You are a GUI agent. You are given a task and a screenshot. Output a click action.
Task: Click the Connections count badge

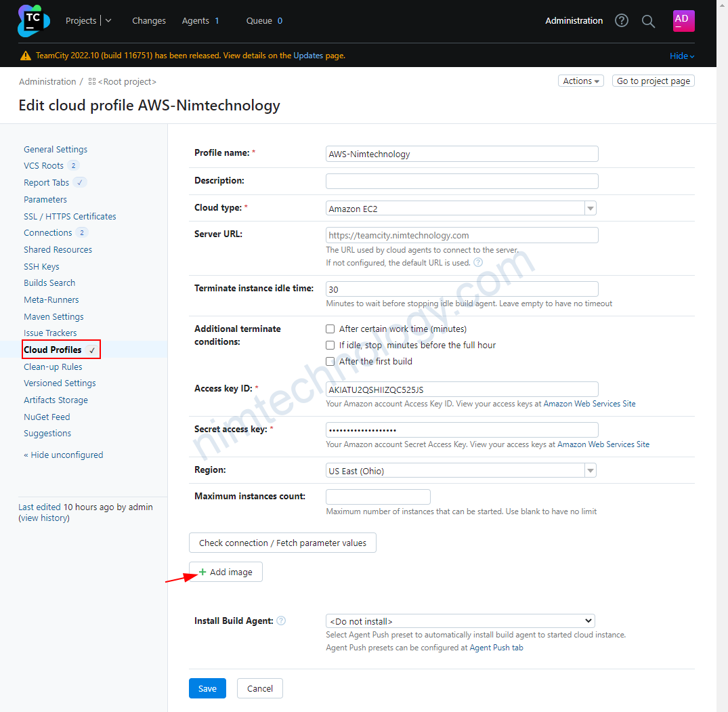click(x=82, y=232)
